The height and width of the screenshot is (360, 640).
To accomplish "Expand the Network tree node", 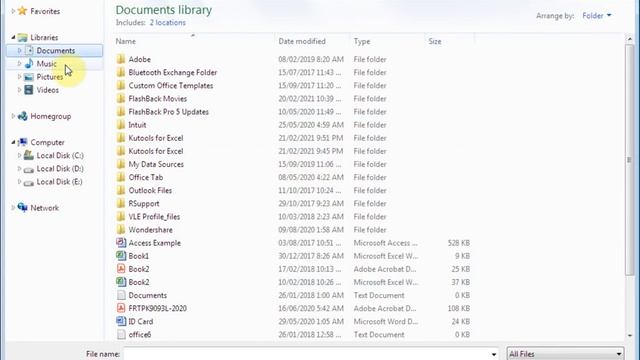I will tap(13, 208).
